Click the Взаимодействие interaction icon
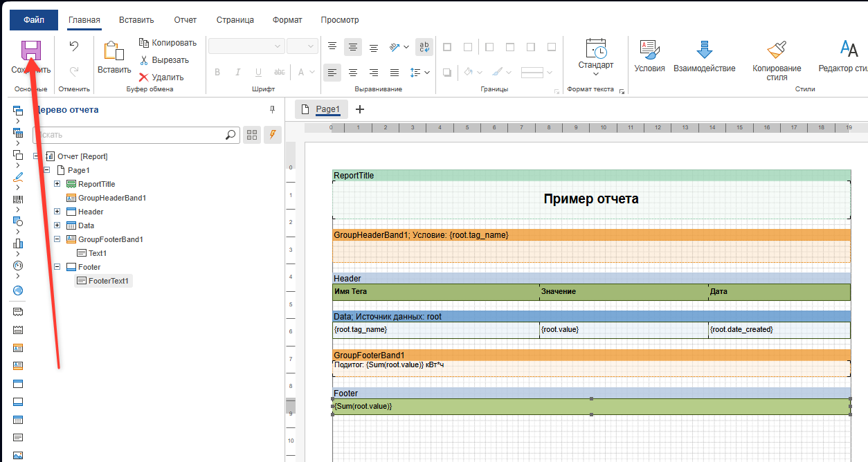The height and width of the screenshot is (462, 868). click(704, 55)
